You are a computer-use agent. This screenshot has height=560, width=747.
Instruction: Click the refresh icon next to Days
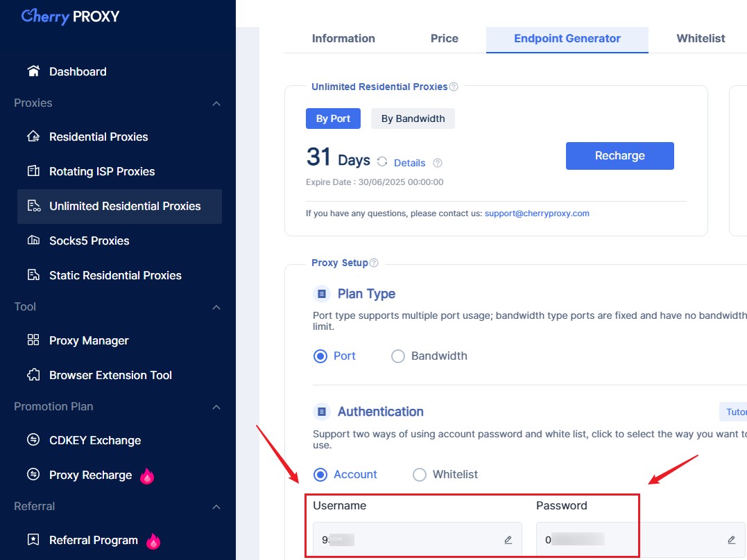coord(382,162)
